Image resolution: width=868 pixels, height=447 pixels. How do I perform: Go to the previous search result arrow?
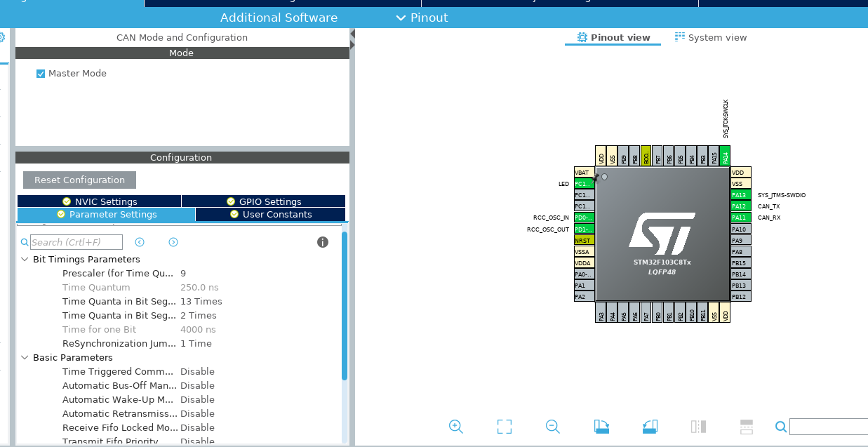[x=140, y=242]
